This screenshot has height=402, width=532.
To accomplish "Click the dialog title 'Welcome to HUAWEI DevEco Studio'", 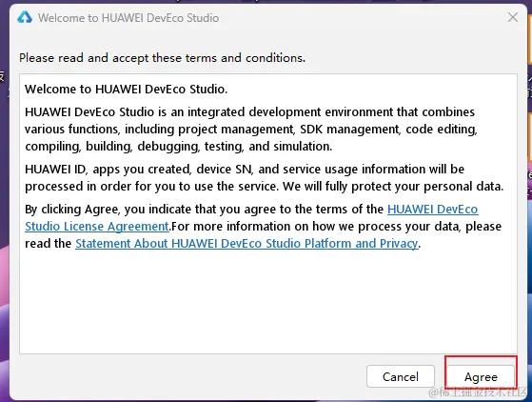I will pyautogui.click(x=128, y=18).
